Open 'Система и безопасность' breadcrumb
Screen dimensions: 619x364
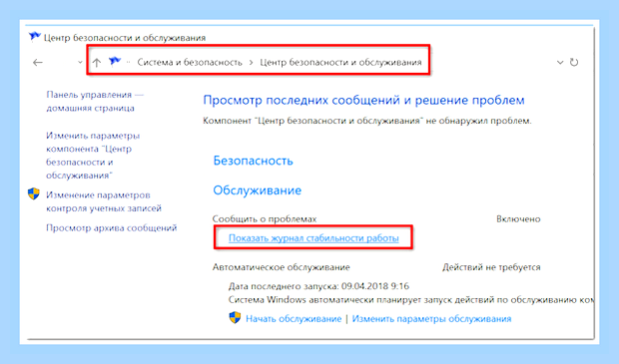[x=190, y=62]
